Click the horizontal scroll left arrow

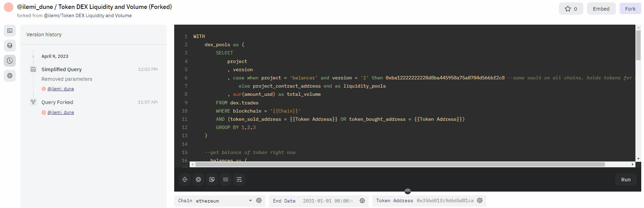[192, 165]
